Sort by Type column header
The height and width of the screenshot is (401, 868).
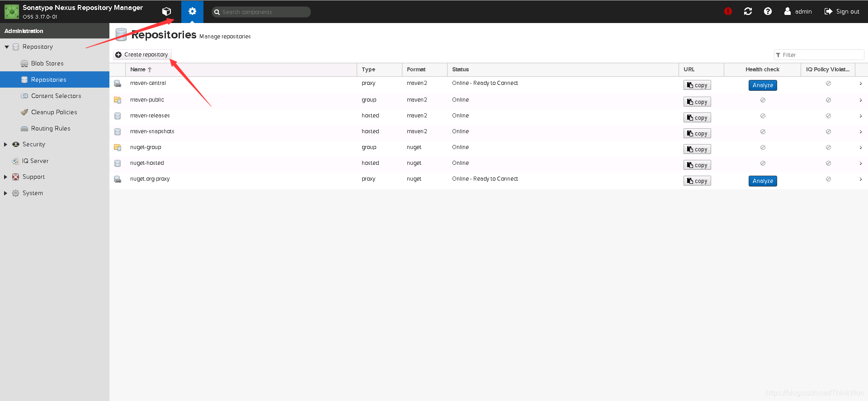[379, 70]
